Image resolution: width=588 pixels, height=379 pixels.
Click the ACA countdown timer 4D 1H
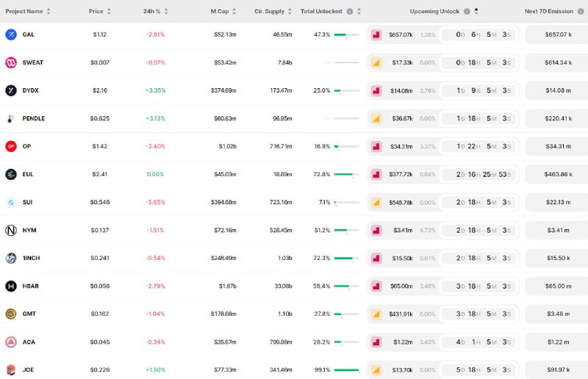point(479,342)
